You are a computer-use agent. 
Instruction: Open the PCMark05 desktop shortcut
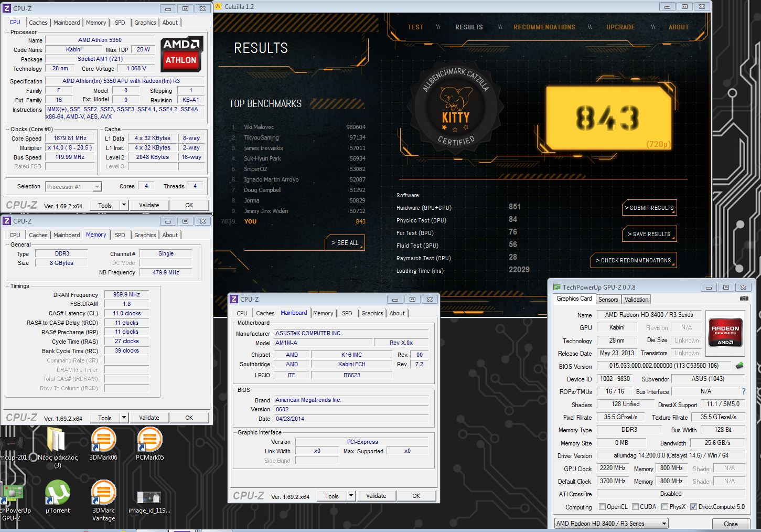149,444
